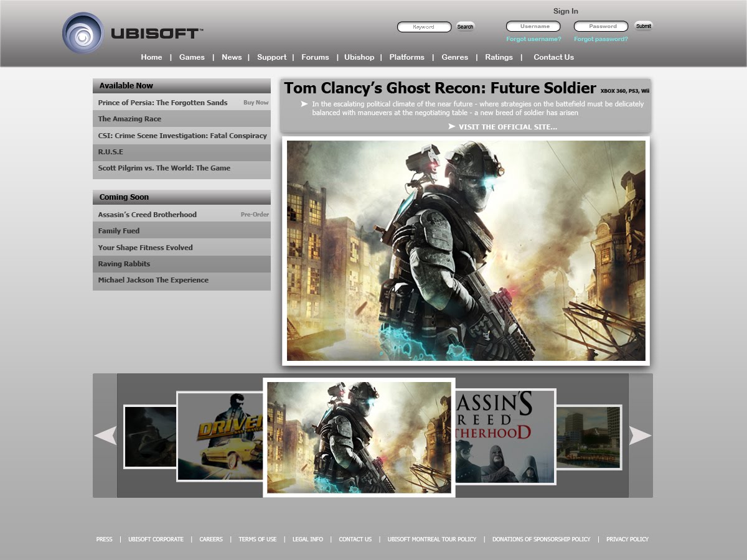Screen dimensions: 747x560
Task: Open the Forgot username? link
Action: [x=533, y=38]
